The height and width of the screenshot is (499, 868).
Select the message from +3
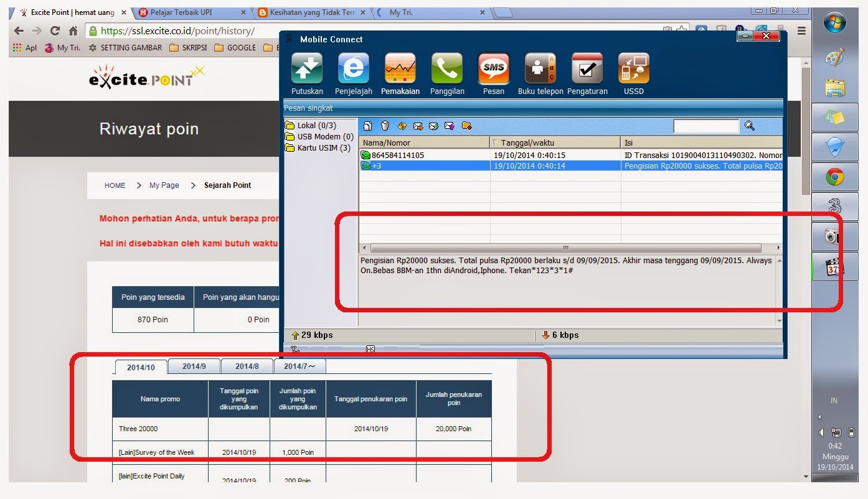click(570, 166)
